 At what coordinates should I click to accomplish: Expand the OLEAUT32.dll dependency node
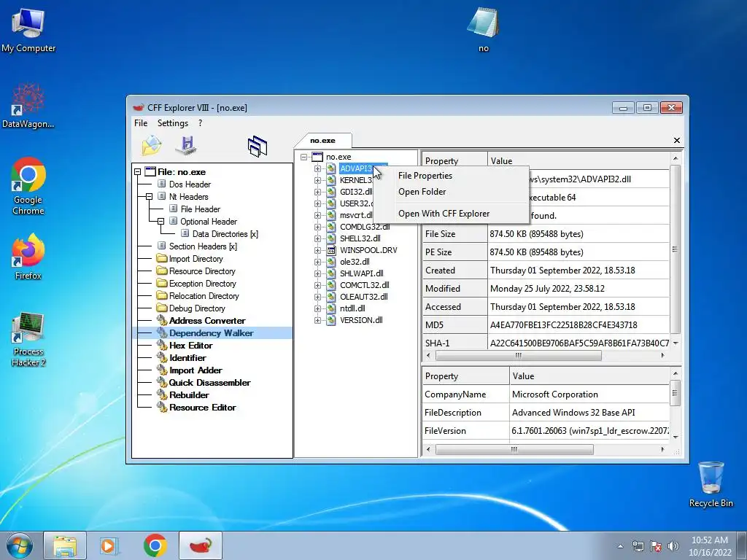click(317, 297)
